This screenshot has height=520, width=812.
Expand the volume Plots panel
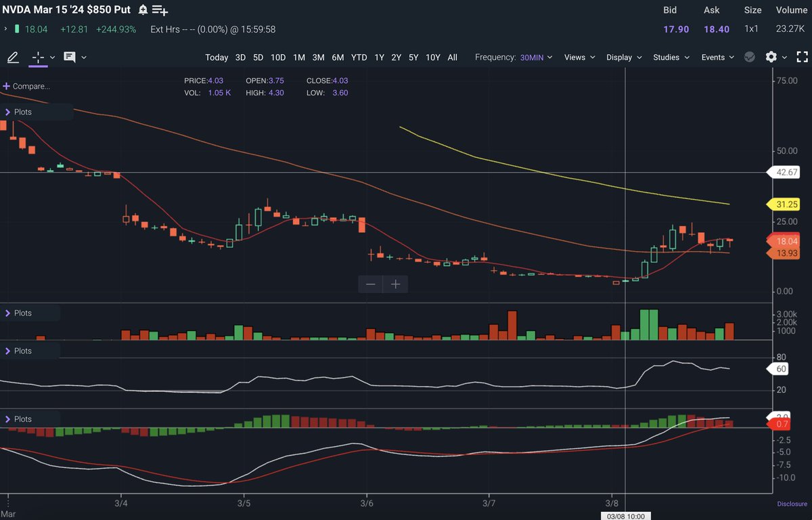[18, 313]
